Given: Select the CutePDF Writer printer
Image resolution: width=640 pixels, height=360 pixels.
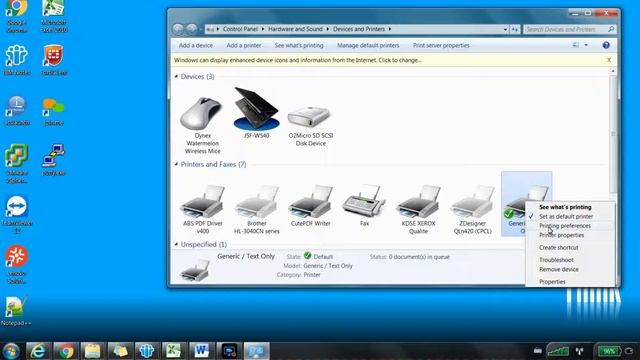Looking at the screenshot, I should pos(310,206).
